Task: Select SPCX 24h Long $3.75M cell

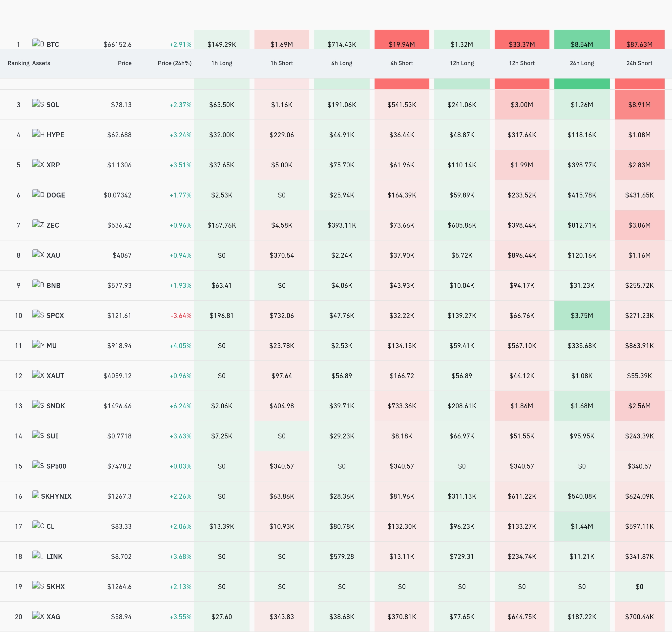Action: coord(582,316)
